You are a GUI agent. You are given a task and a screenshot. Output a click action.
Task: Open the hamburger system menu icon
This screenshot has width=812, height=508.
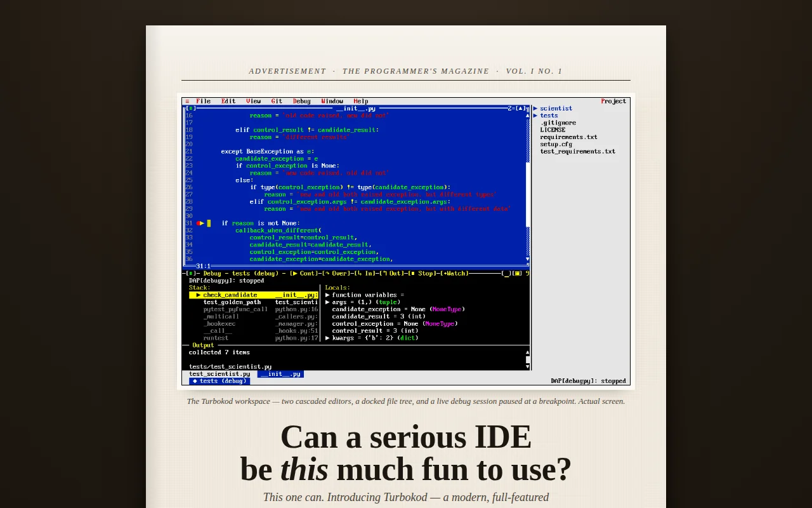click(x=187, y=101)
